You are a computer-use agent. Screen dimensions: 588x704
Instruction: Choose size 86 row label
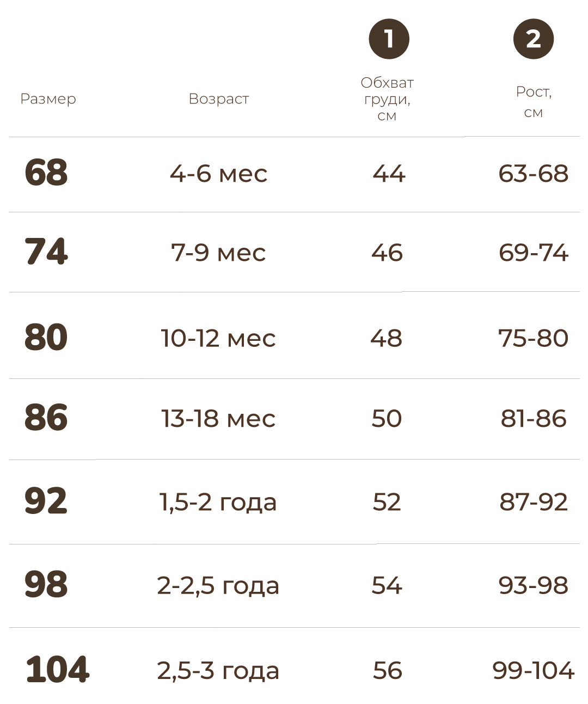tap(46, 418)
